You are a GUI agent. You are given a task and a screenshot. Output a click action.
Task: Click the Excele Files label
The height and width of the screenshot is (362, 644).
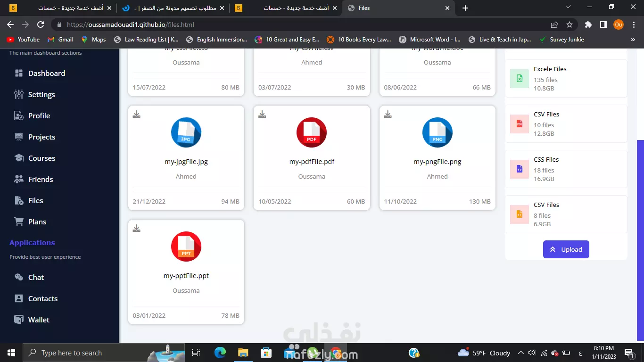550,69
